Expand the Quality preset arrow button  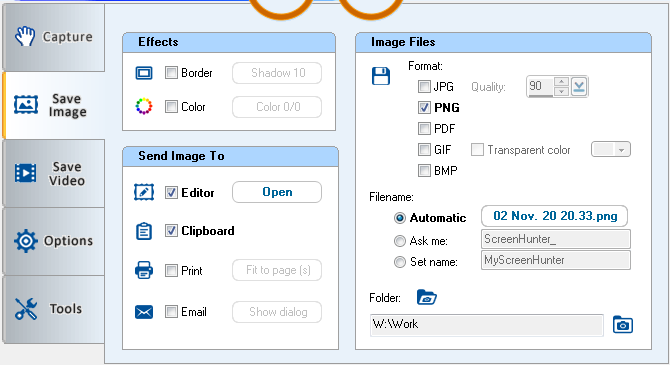point(579,87)
